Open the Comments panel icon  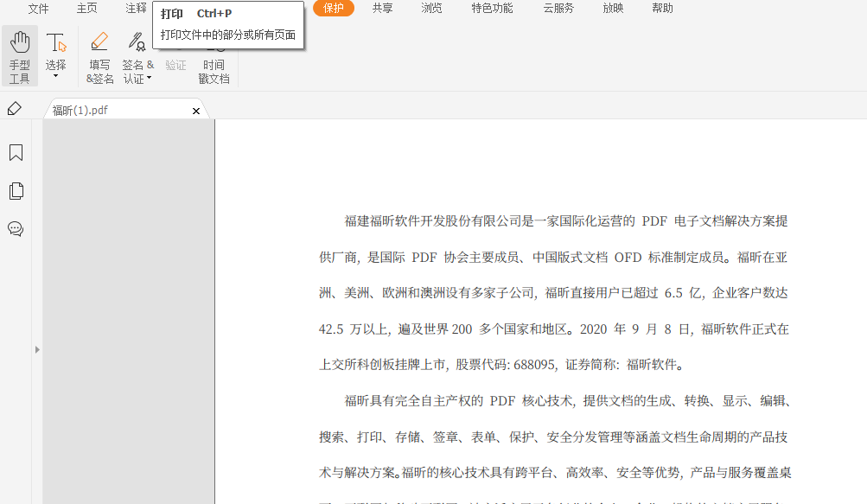tap(16, 229)
